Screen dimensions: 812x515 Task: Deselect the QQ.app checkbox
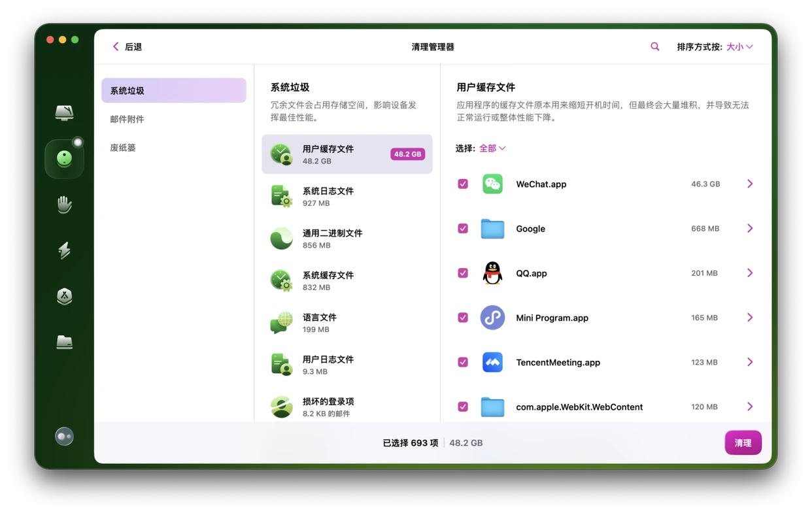pos(462,273)
